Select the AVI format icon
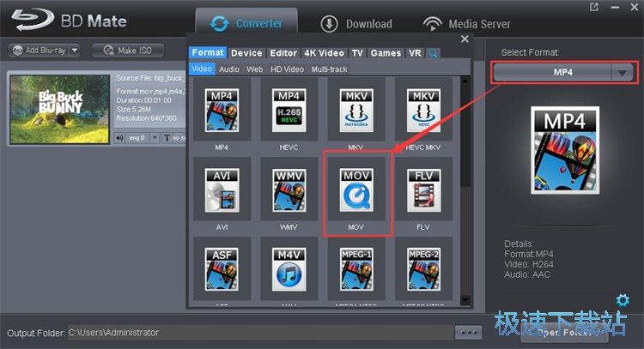The width and height of the screenshot is (644, 349). [222, 190]
